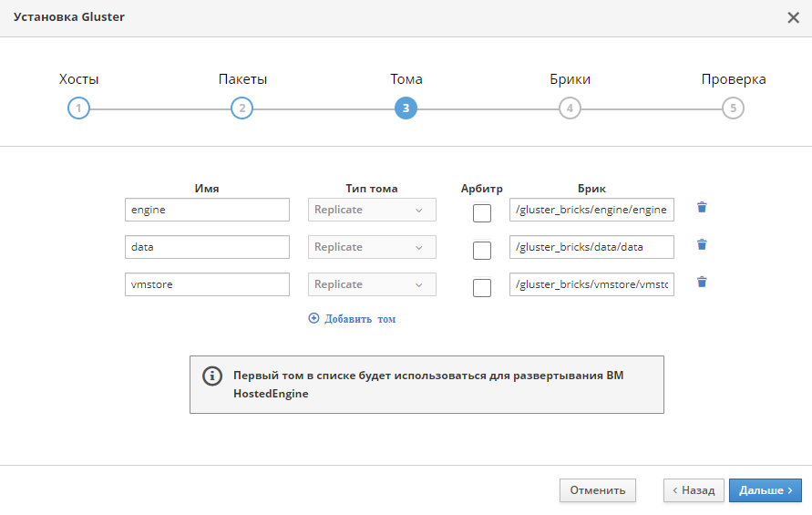The width and height of the screenshot is (812, 515).
Task: Edit the vmstore name field
Action: (207, 284)
